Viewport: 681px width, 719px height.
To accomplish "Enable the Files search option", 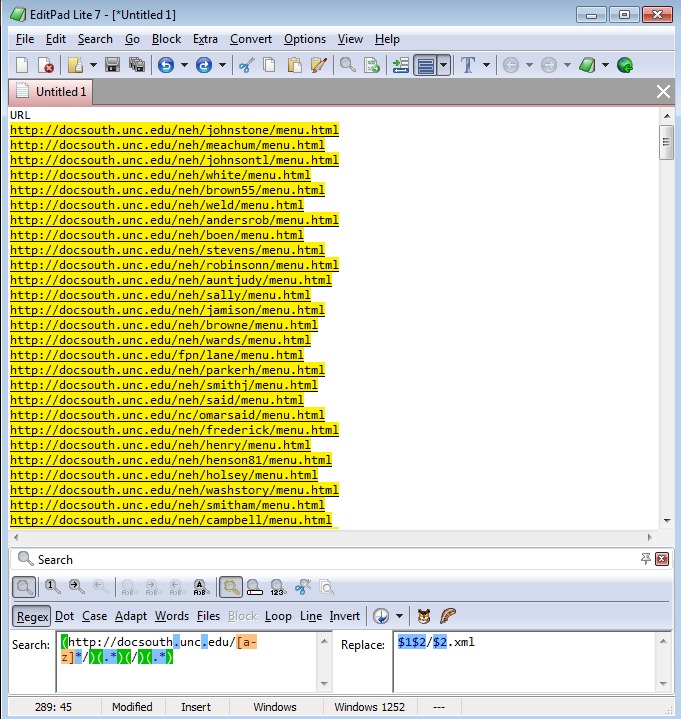I will pos(208,616).
